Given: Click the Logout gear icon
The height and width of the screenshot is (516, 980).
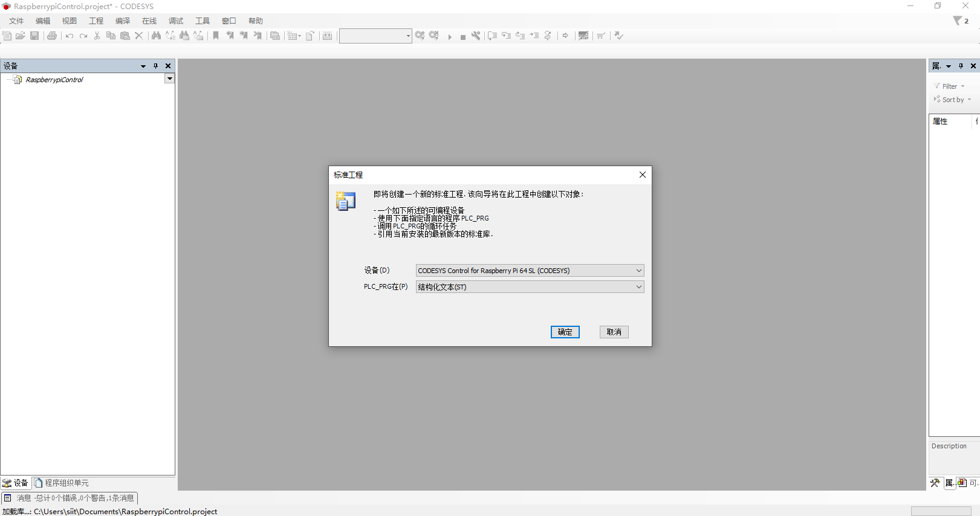Looking at the screenshot, I should [434, 36].
